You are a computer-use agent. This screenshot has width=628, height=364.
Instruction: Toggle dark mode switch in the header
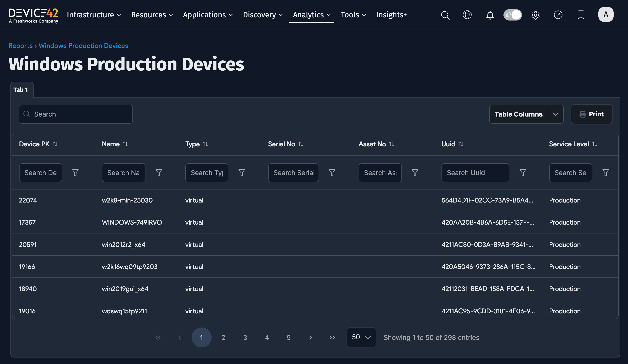512,15
